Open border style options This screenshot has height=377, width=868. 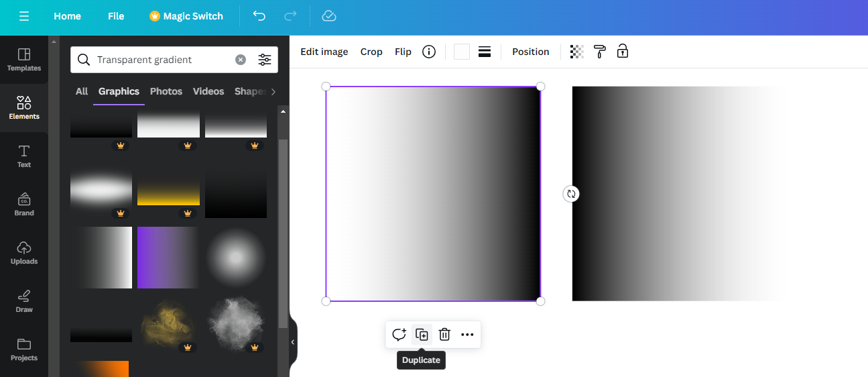tap(485, 52)
